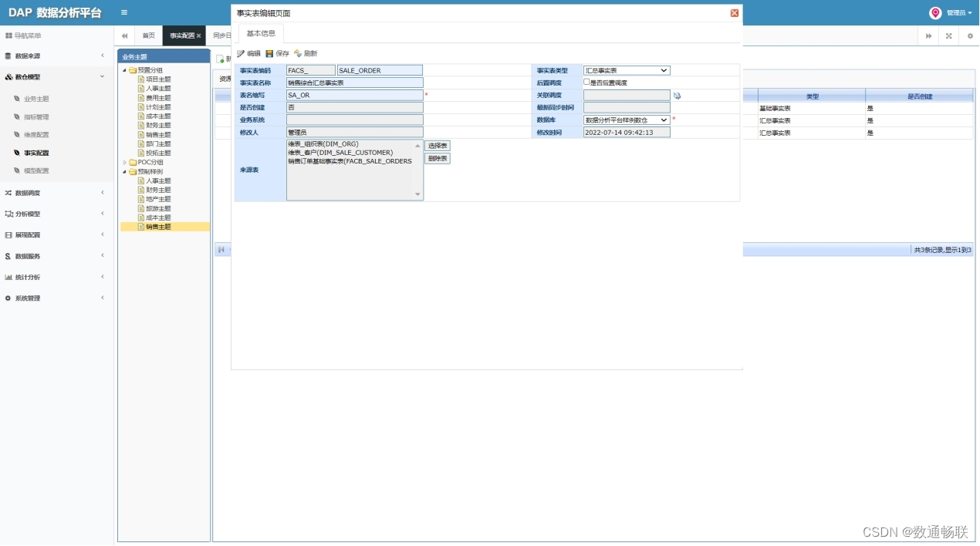The image size is (980, 546).
Task: Select 地产主题 under 预制样例
Action: [158, 199]
